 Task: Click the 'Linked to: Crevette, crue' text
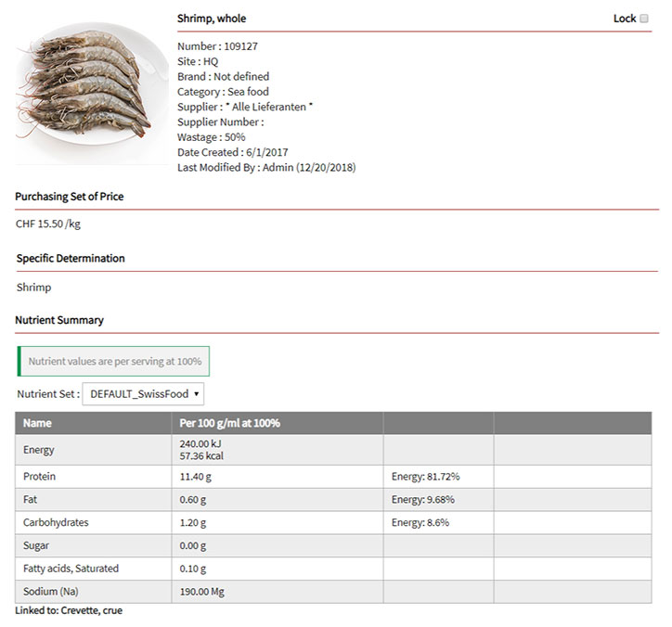pos(69,611)
